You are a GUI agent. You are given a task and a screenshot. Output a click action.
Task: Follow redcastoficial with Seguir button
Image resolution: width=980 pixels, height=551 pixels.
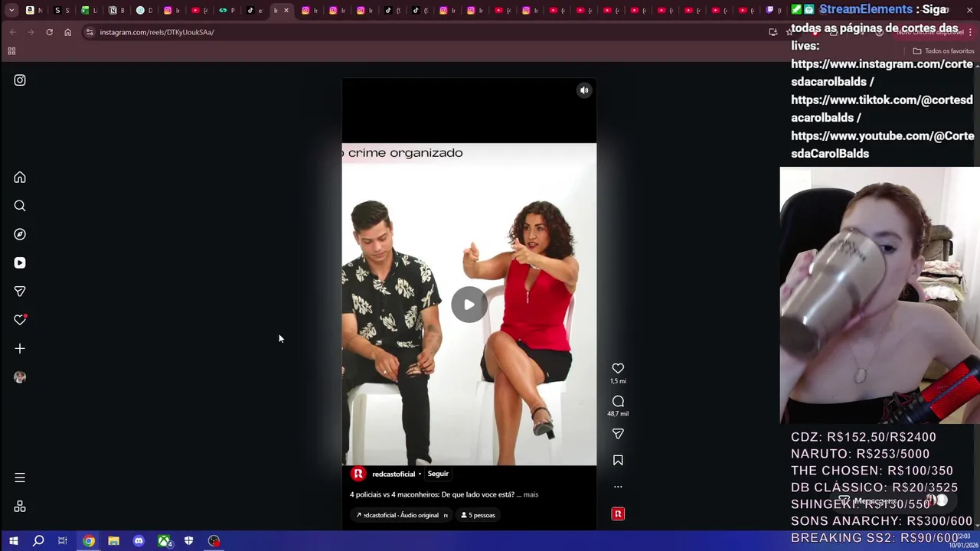tap(438, 474)
